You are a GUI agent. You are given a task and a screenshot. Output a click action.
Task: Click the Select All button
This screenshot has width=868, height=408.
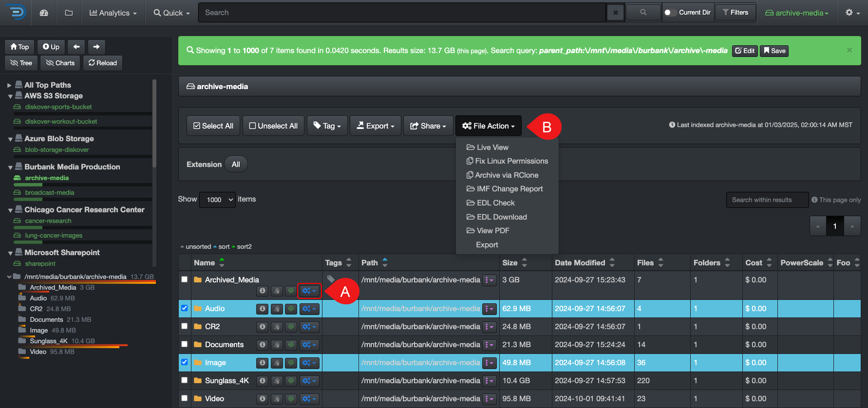click(213, 126)
